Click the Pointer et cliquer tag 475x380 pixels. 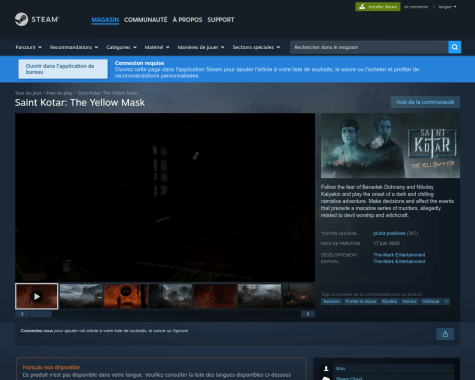pos(361,302)
